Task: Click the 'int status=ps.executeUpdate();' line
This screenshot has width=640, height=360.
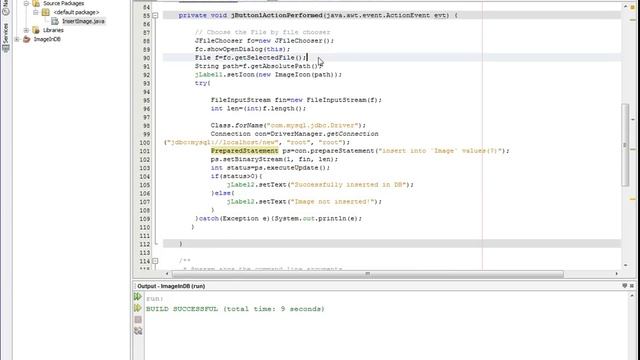Action: pos(270,168)
